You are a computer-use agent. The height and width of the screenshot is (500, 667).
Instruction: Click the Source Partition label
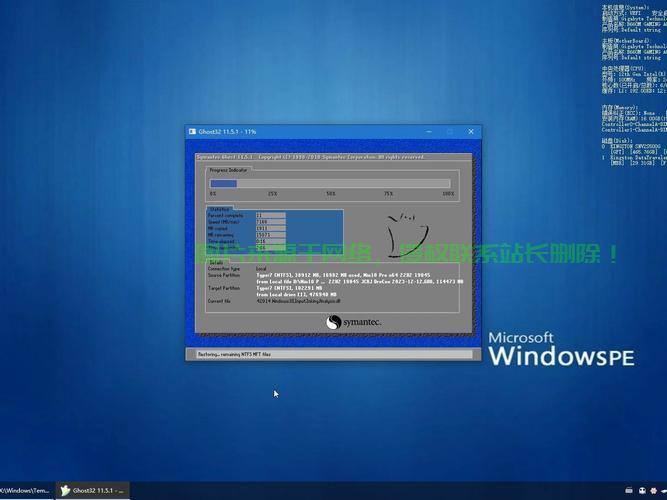click(224, 275)
